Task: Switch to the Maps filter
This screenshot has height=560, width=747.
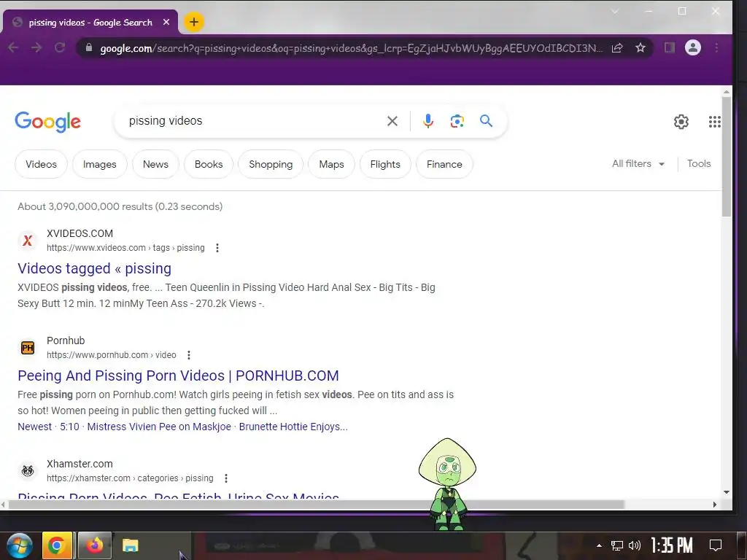Action: point(332,164)
